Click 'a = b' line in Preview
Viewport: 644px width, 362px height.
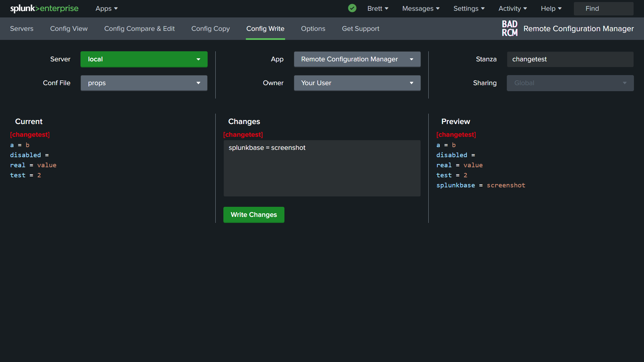(x=446, y=145)
